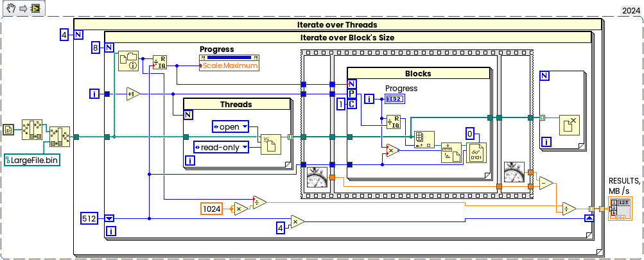Viewport: 644px width, 260px height.
Task: Click the Set File Position node
Action: point(451,153)
